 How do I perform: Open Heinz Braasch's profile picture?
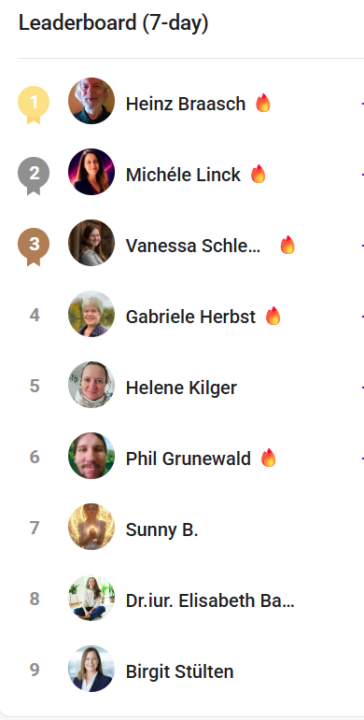point(91,101)
